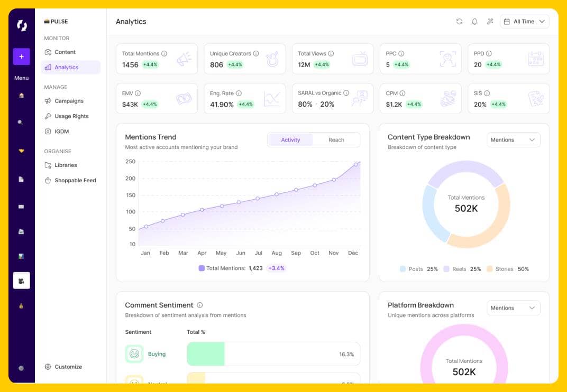Image resolution: width=567 pixels, height=392 pixels.
Task: Click the CPM $1.2K value
Action: coord(394,105)
